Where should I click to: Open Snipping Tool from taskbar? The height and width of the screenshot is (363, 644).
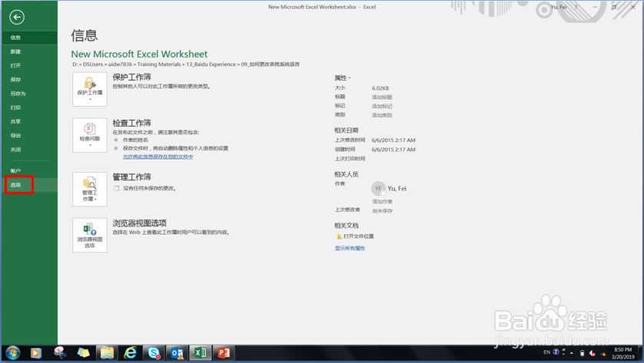60,353
